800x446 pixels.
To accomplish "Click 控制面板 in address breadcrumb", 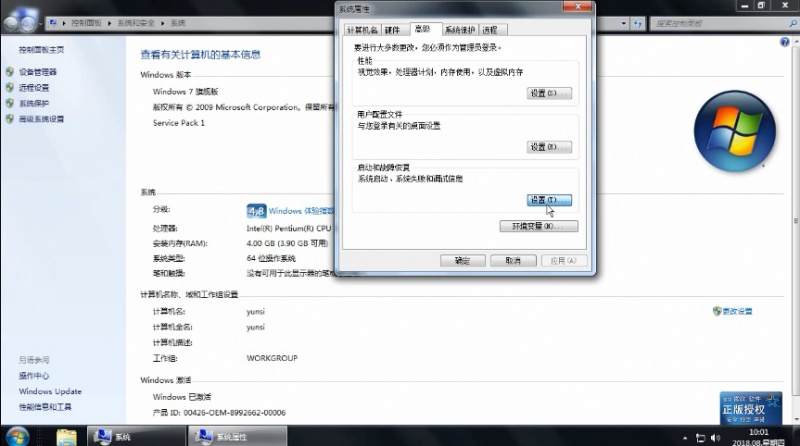I will [x=86, y=23].
